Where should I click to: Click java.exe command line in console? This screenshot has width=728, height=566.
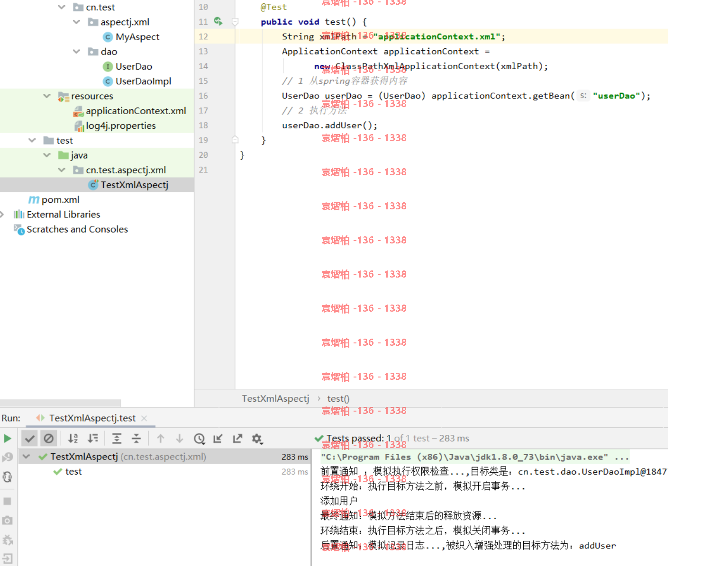pyautogui.click(x=475, y=457)
